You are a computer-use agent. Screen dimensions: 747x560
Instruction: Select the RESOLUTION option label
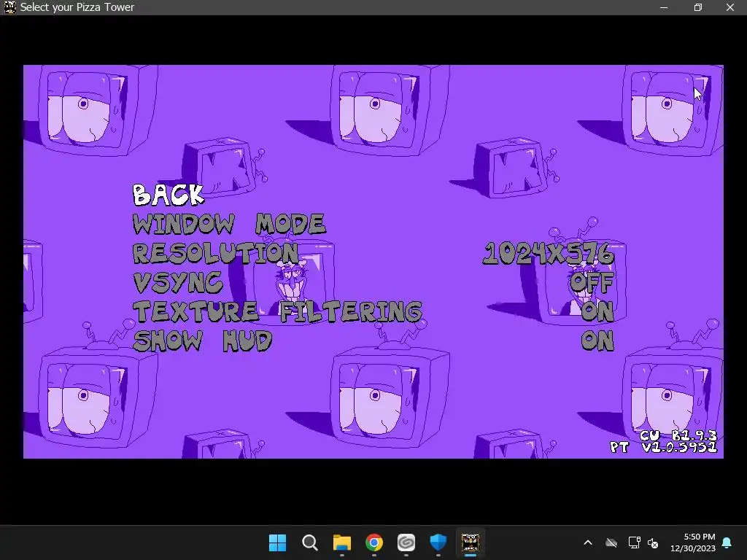tap(215, 253)
